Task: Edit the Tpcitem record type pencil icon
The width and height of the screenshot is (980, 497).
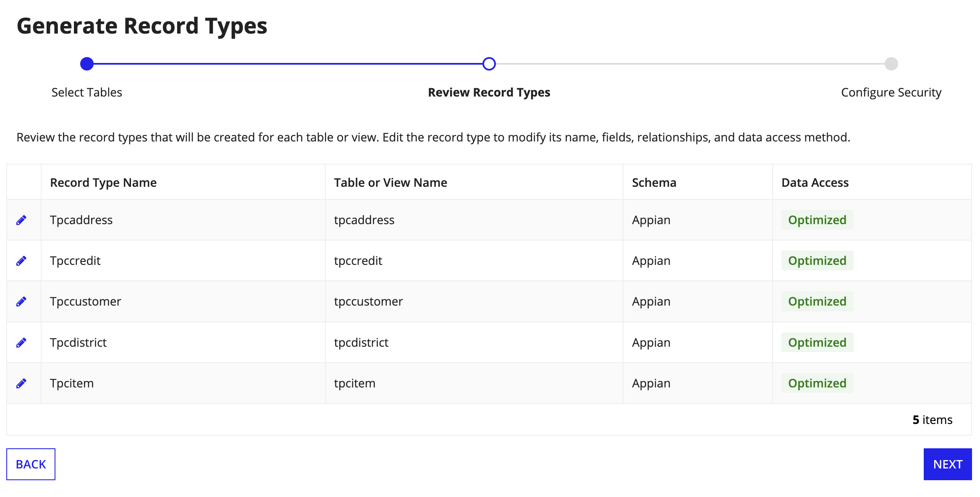Action: coord(21,383)
